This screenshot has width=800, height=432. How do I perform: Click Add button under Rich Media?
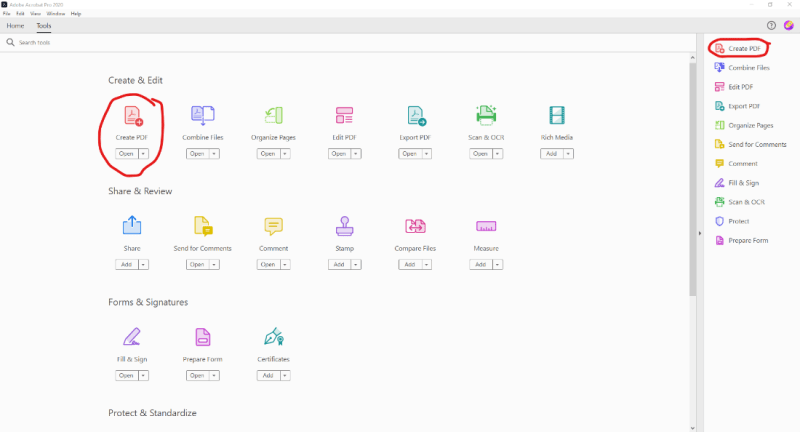552,154
